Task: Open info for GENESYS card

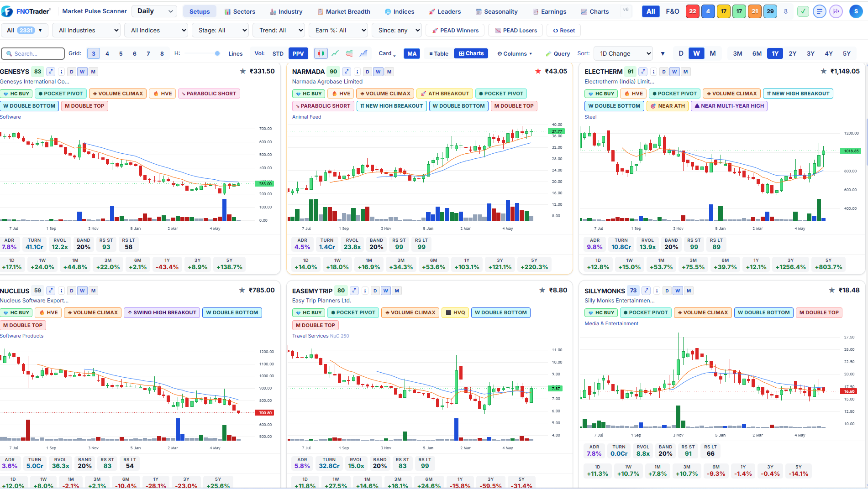Action: pyautogui.click(x=61, y=72)
